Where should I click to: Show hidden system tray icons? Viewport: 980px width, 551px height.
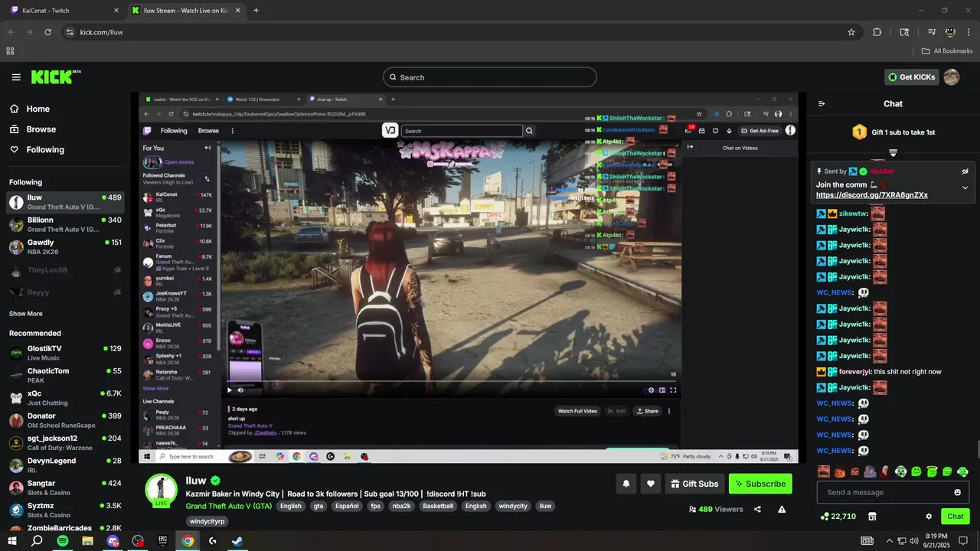pyautogui.click(x=889, y=541)
